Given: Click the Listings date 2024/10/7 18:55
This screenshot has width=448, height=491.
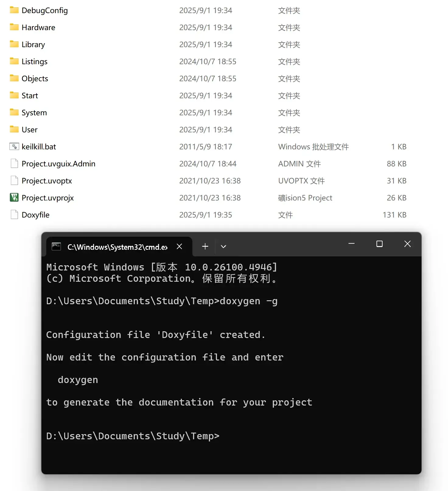Looking at the screenshot, I should coord(208,61).
